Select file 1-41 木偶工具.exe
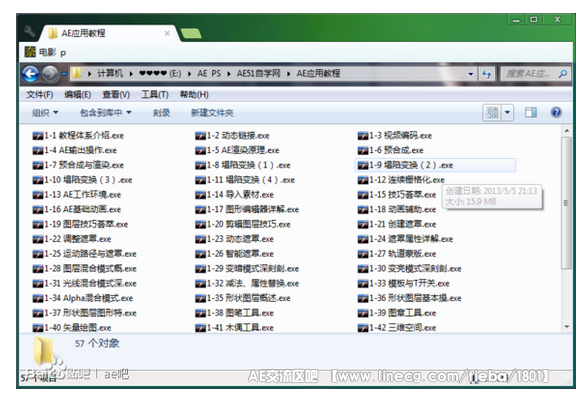This screenshot has height=393, width=584. [x=234, y=328]
